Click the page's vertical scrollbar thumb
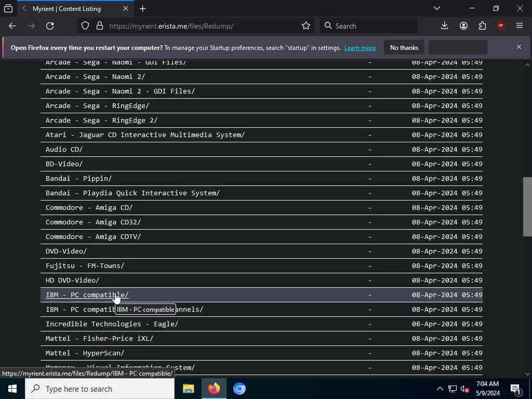Viewport: 532px width, 399px height. point(527,207)
